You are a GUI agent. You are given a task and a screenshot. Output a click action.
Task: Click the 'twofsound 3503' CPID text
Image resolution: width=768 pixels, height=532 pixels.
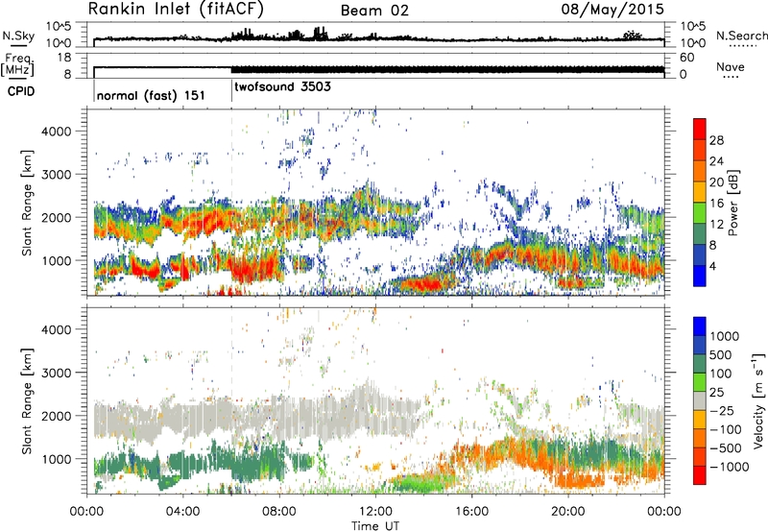(282, 87)
